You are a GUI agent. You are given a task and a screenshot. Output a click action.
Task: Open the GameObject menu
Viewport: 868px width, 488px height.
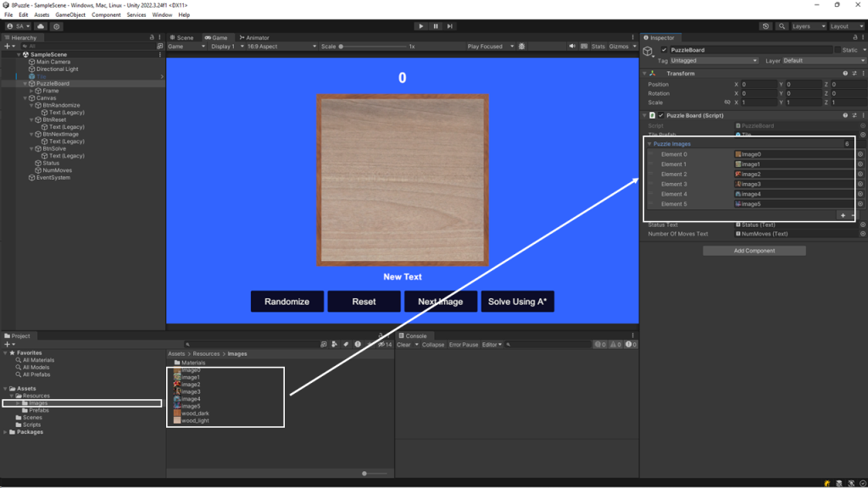pyautogui.click(x=70, y=15)
